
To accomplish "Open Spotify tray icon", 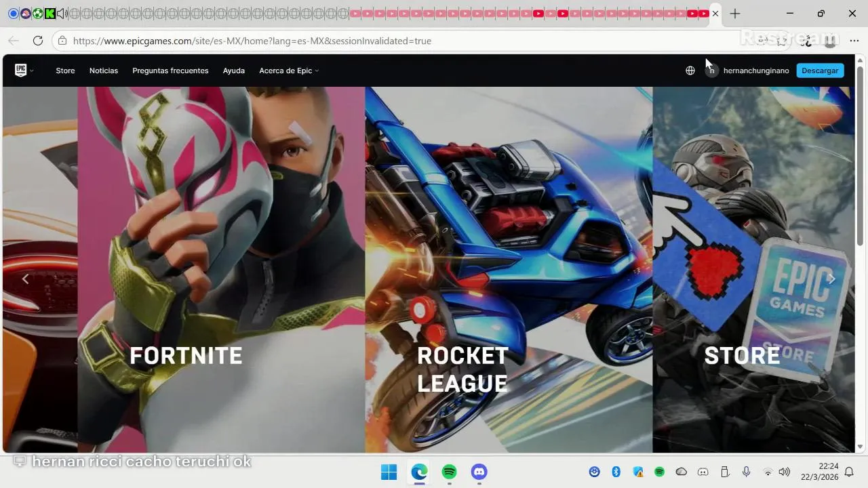I will [659, 472].
